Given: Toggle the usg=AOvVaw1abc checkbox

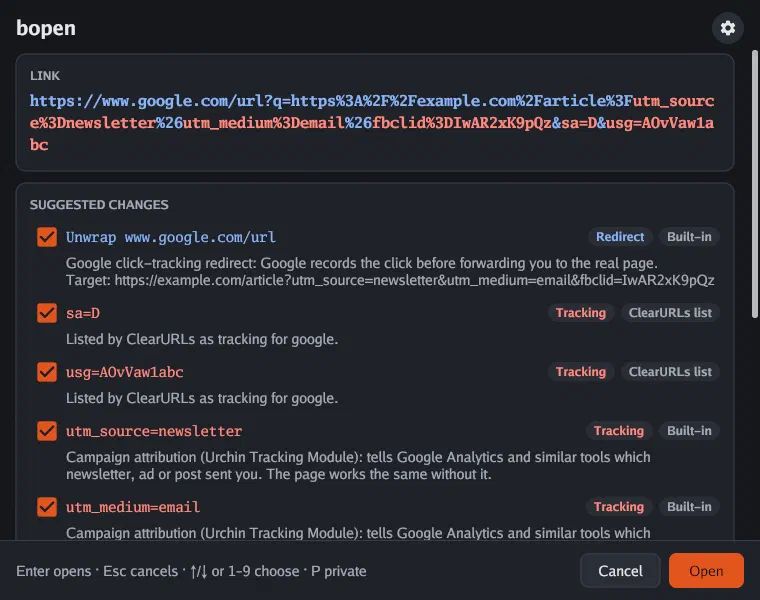Looking at the screenshot, I should point(47,372).
